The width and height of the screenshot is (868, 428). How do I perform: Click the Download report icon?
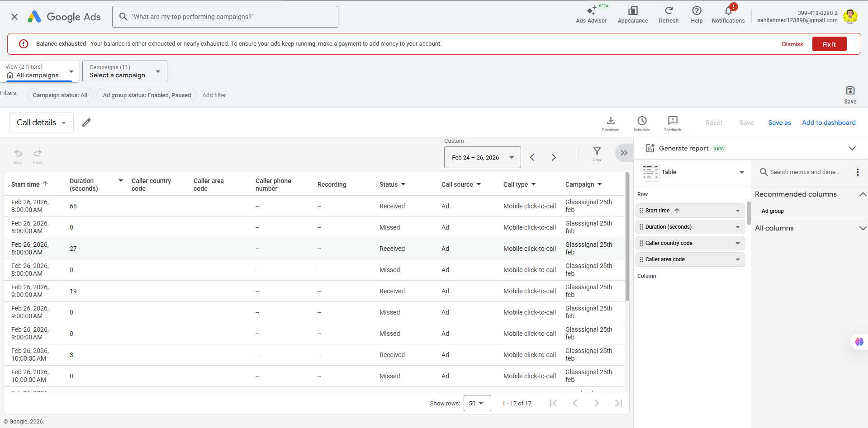(610, 121)
